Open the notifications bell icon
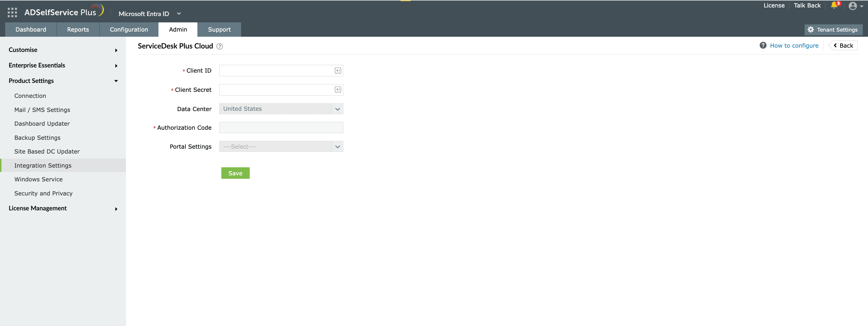The width and height of the screenshot is (868, 326). coord(834,5)
